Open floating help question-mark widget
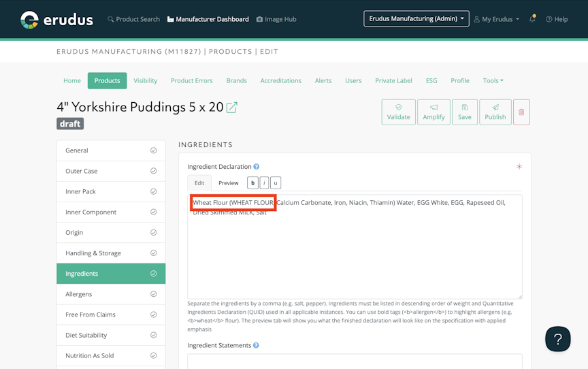 (x=558, y=339)
